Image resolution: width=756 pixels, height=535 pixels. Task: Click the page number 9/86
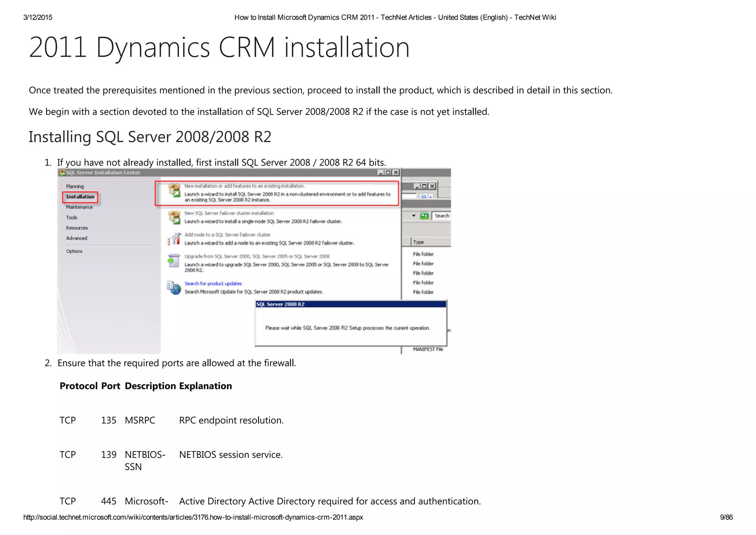[726, 517]
